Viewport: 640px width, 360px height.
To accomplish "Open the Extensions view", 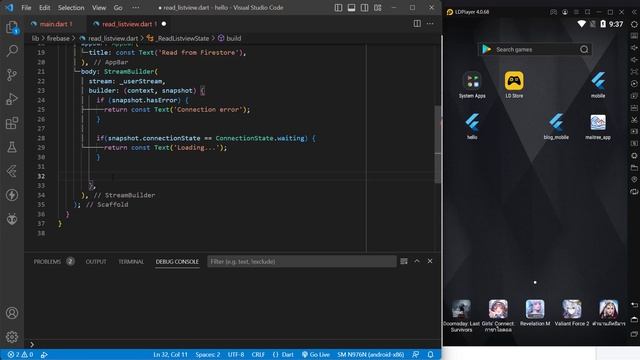I will 12,123.
